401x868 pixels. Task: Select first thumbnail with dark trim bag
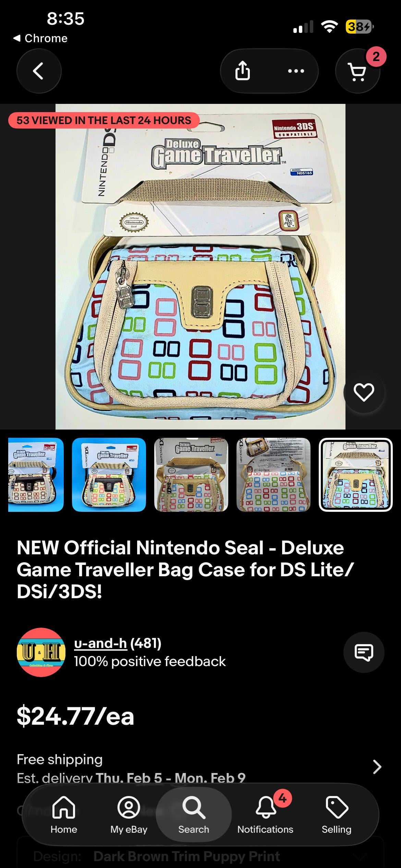point(36,475)
